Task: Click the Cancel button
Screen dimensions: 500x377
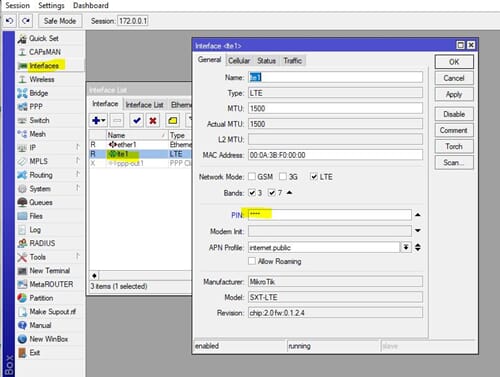Action: point(454,78)
